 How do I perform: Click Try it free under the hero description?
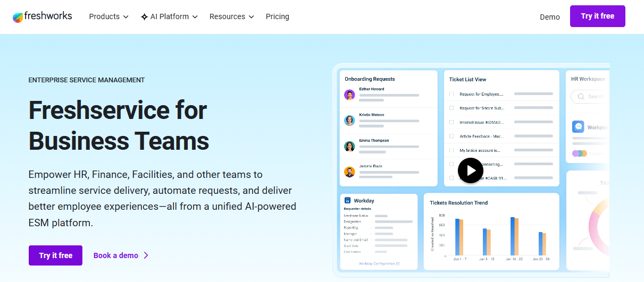pyautogui.click(x=55, y=255)
